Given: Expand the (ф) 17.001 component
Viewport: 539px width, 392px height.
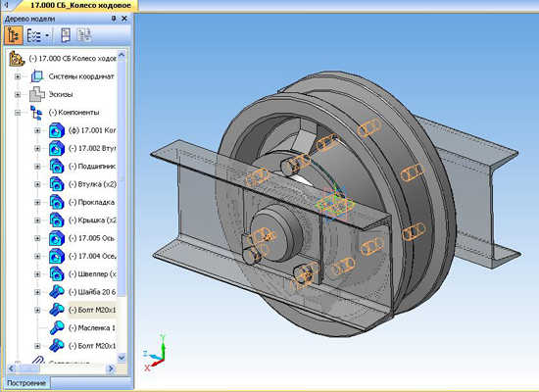Looking at the screenshot, I should coord(37,130).
